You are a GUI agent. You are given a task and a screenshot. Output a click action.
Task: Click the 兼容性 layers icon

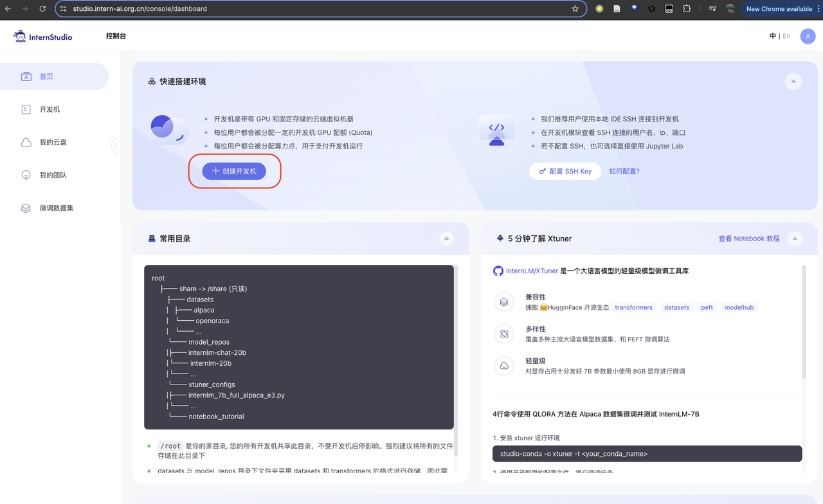pyautogui.click(x=504, y=302)
